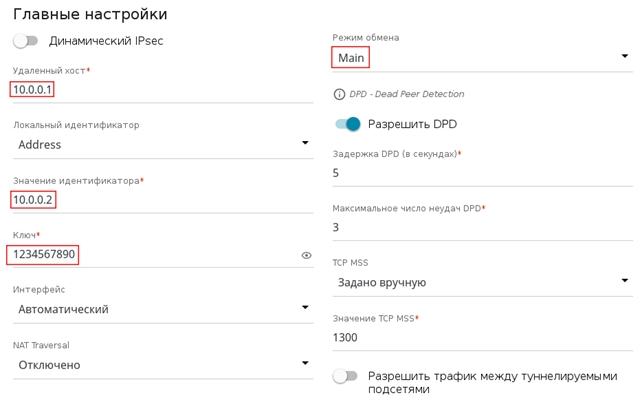The image size is (642, 402).
Task: Show the key with eye icon
Action: (x=307, y=256)
